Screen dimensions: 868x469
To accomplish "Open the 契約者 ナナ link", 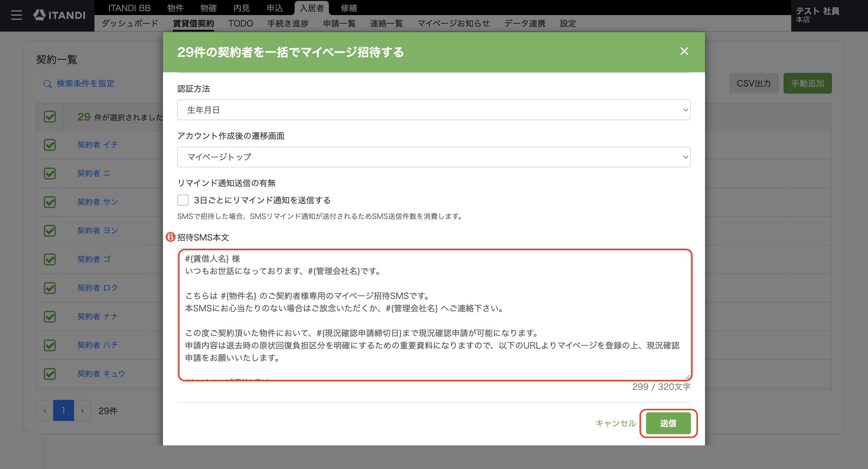I will (x=97, y=317).
